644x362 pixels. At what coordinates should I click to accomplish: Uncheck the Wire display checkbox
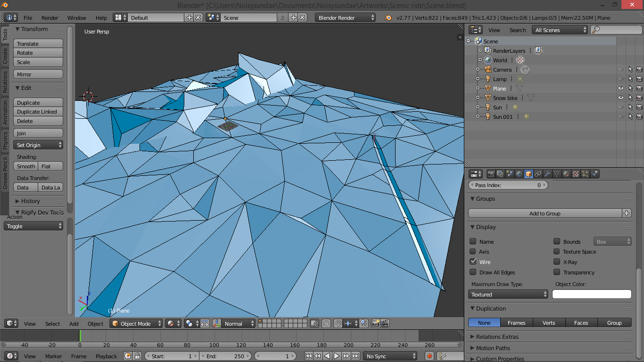(473, 262)
